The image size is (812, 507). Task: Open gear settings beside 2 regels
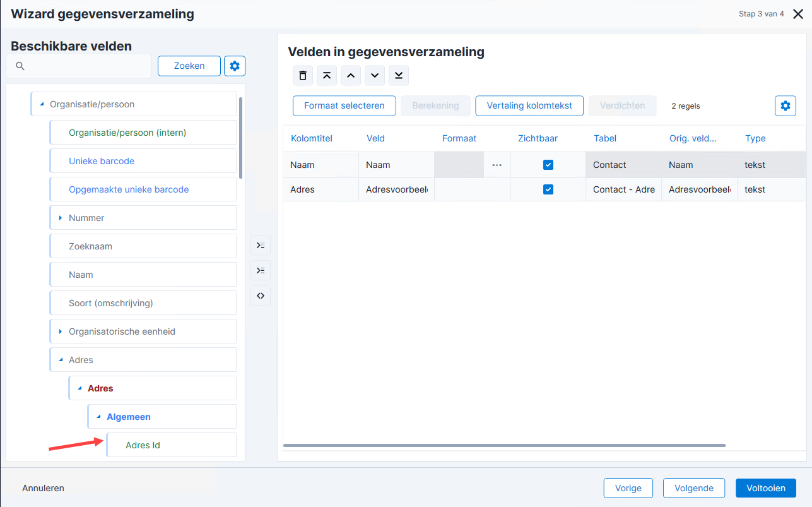[786, 106]
